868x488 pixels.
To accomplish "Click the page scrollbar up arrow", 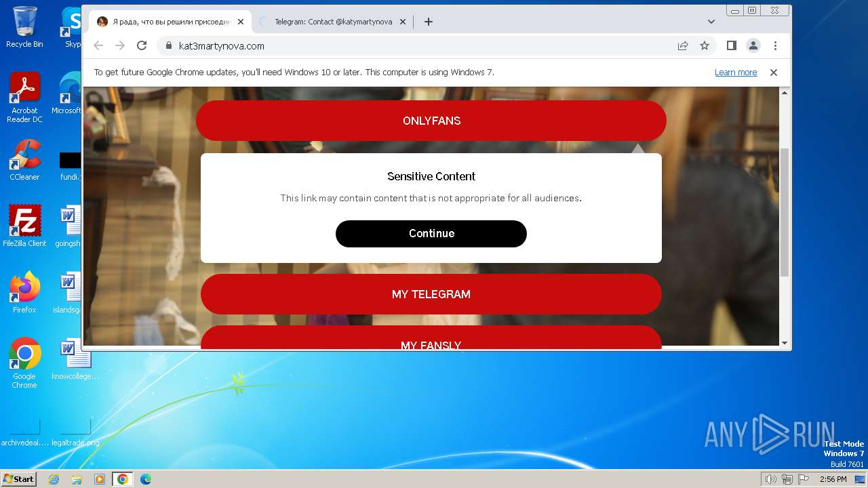I will 785,93.
